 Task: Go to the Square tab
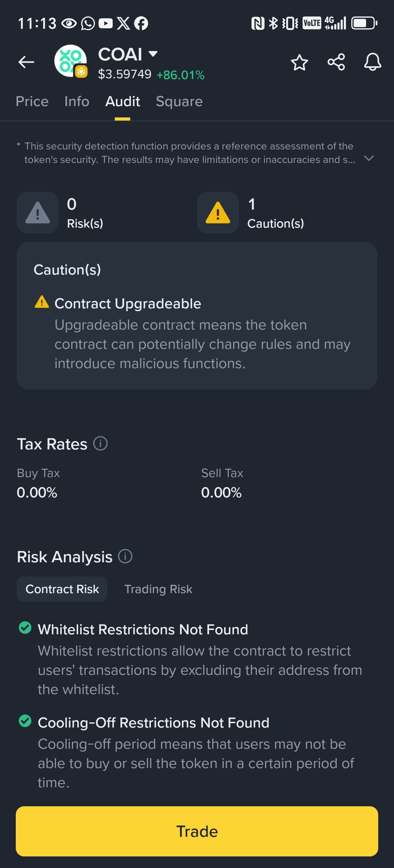click(x=179, y=101)
